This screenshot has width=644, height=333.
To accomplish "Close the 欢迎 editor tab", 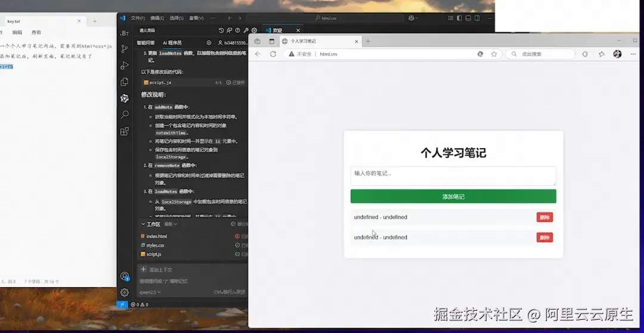I will click(x=298, y=30).
